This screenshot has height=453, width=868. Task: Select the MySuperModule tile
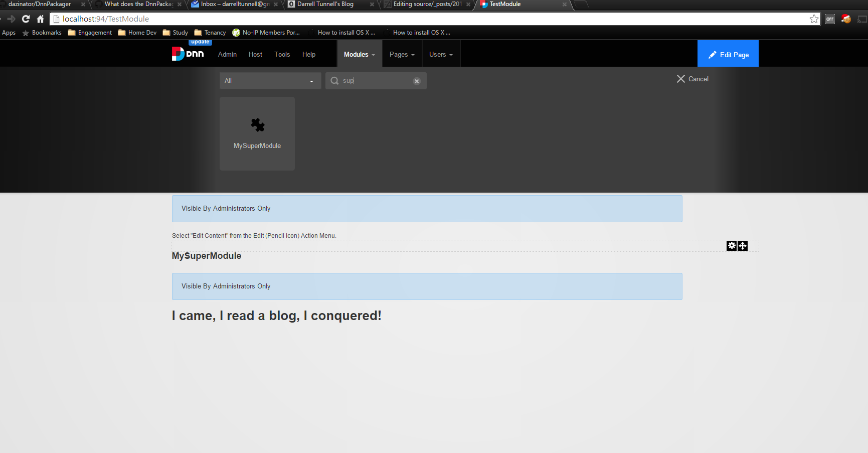click(x=257, y=133)
